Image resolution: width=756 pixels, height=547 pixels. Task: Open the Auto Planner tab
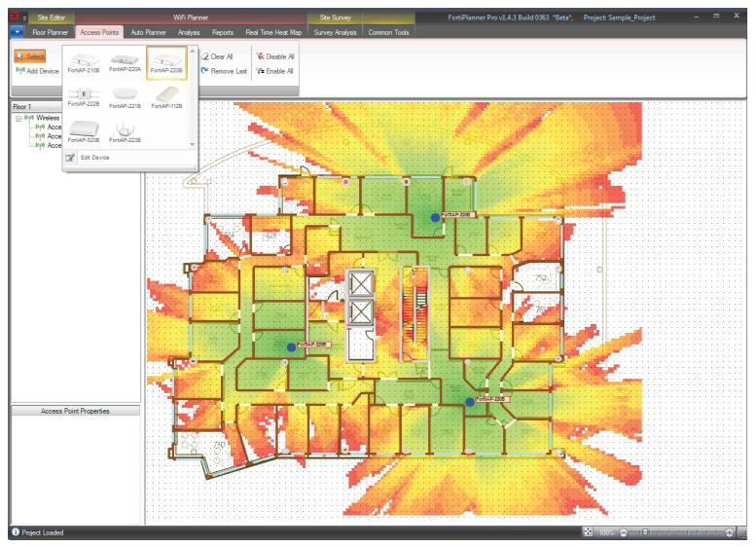(149, 32)
